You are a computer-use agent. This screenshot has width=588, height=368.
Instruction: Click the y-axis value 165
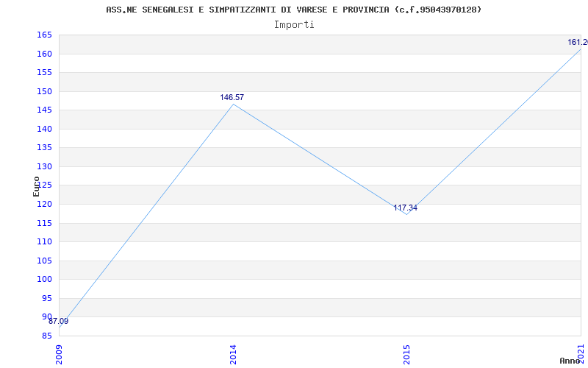click(44, 35)
